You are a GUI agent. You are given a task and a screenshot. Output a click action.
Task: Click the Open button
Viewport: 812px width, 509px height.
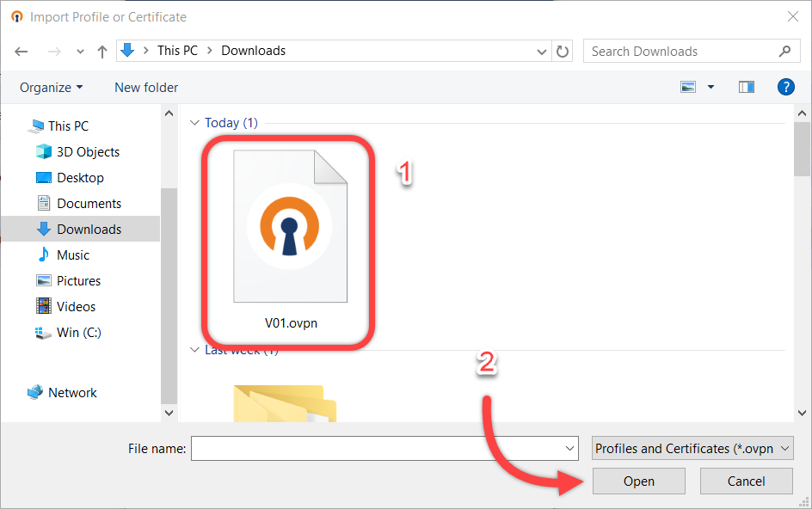pos(638,481)
